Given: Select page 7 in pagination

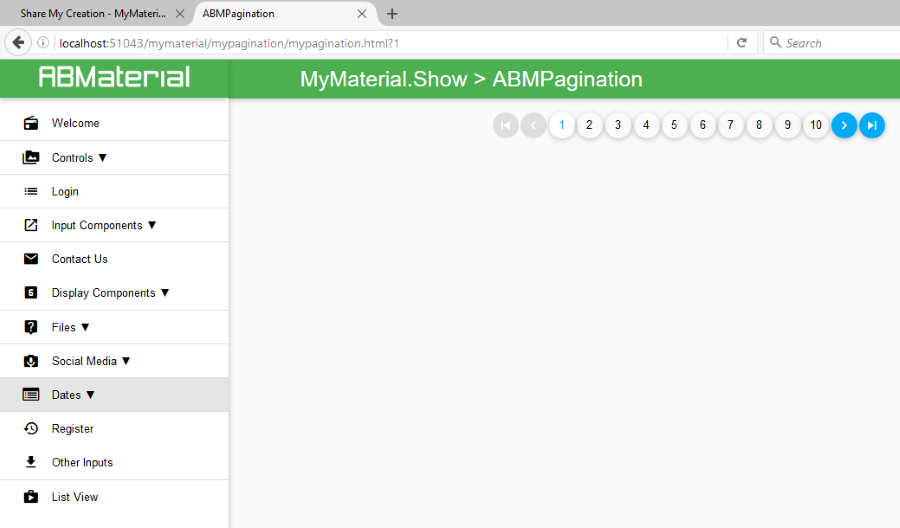Looking at the screenshot, I should coord(731,125).
